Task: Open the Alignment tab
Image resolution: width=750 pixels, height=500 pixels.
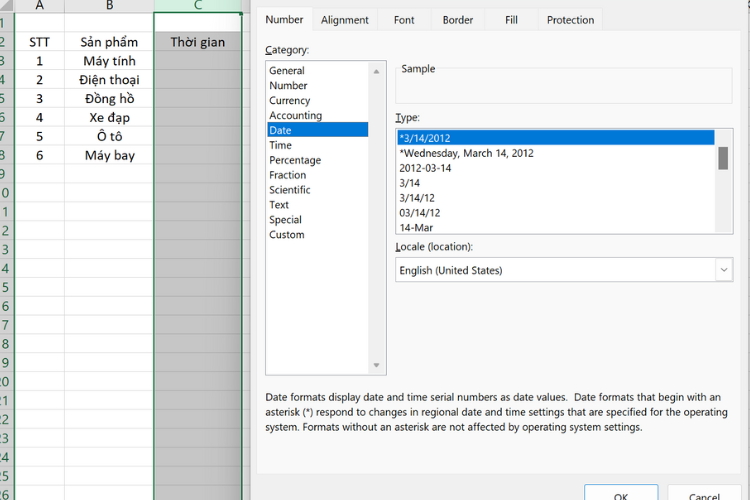Action: [344, 20]
